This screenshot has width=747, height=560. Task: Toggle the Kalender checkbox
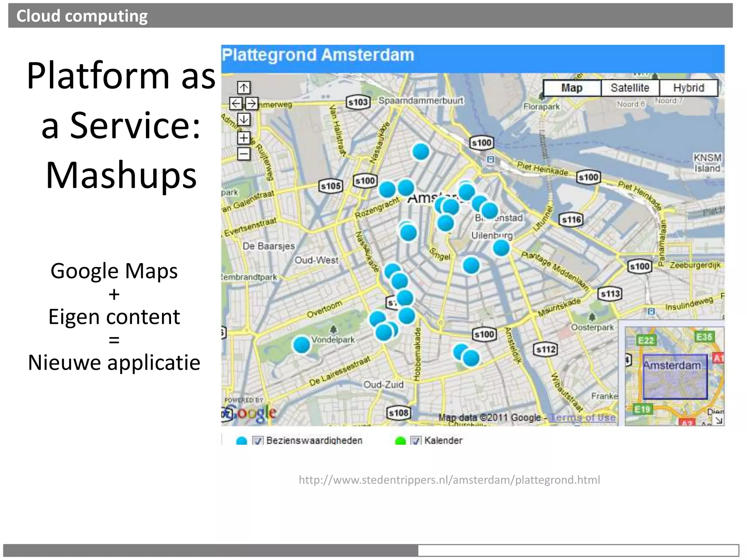point(415,441)
